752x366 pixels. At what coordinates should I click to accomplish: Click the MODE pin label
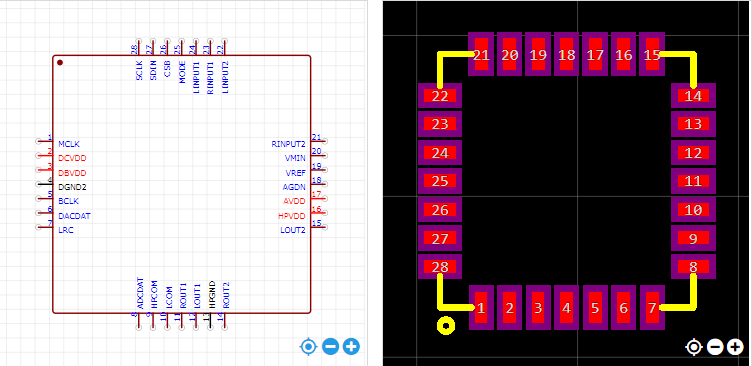[182, 72]
